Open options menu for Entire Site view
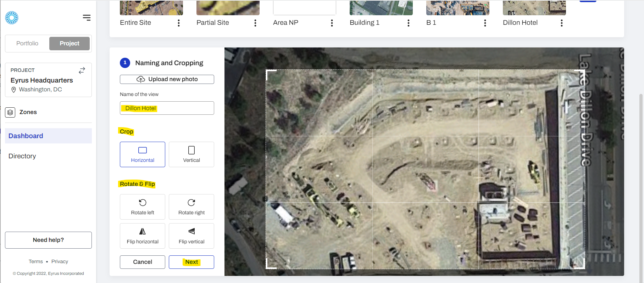Viewport: 644px width, 283px height. [x=179, y=23]
